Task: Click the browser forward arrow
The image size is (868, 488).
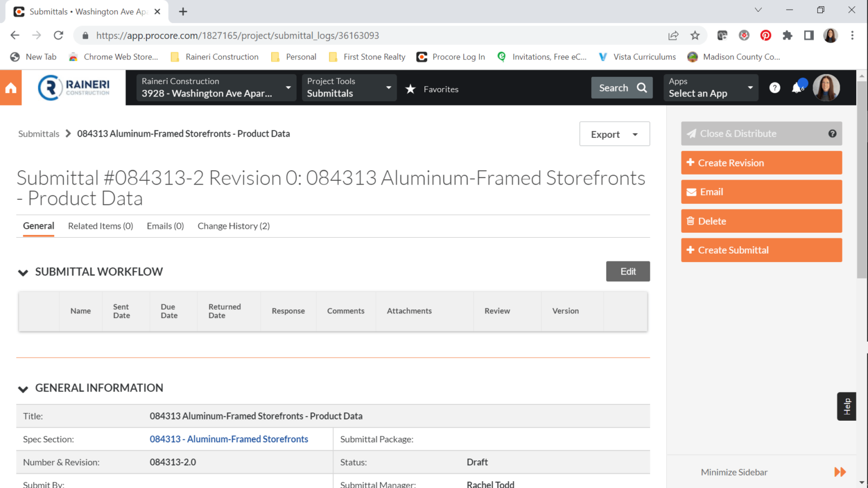Action: pyautogui.click(x=37, y=35)
